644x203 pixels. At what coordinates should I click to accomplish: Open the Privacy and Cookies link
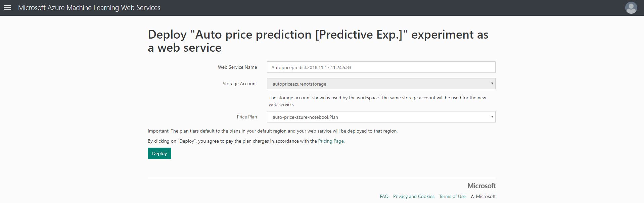pyautogui.click(x=414, y=196)
